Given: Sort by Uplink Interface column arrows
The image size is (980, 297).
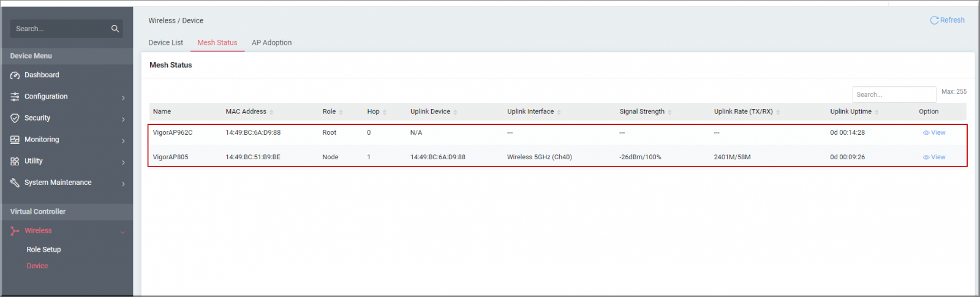Looking at the screenshot, I should tap(559, 112).
